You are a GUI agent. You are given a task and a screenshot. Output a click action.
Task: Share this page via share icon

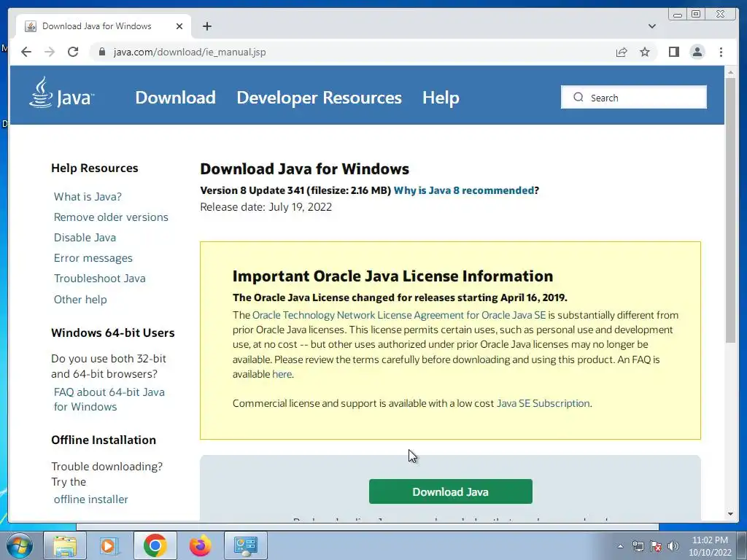pyautogui.click(x=622, y=52)
